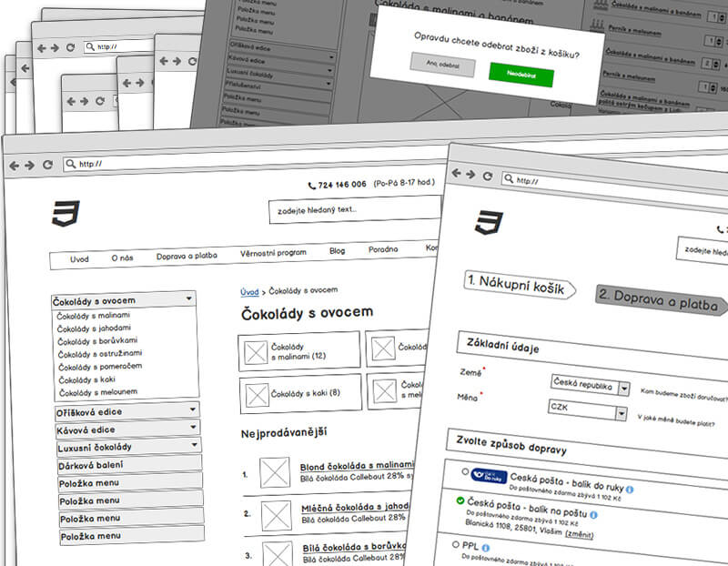728x566 pixels.
Task: Click the info icon next to 'balík do ruky'
Action: point(629,489)
